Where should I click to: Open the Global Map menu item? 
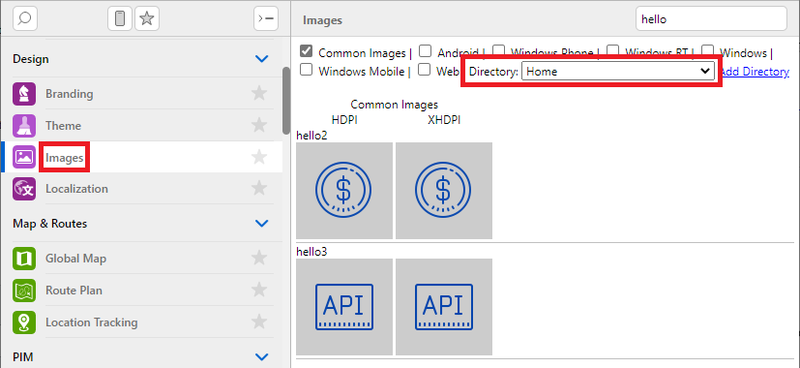(x=141, y=259)
